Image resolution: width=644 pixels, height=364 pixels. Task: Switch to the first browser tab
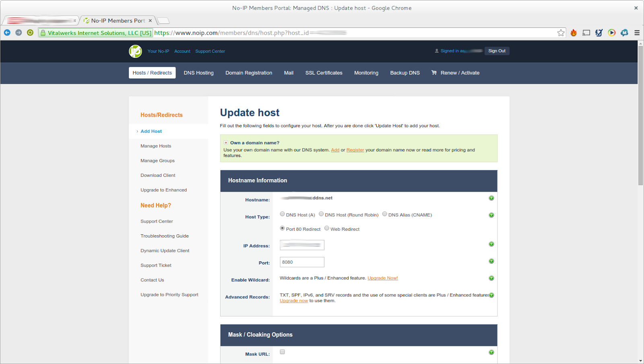click(x=41, y=21)
